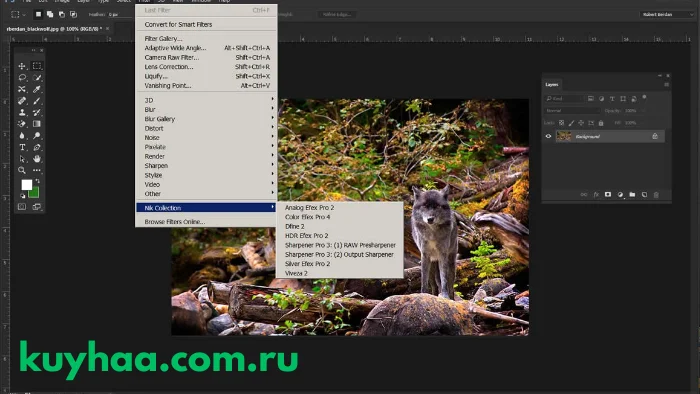Toggle adjustment layer filter
Viewport: 700px width, 394px height.
pos(601,99)
